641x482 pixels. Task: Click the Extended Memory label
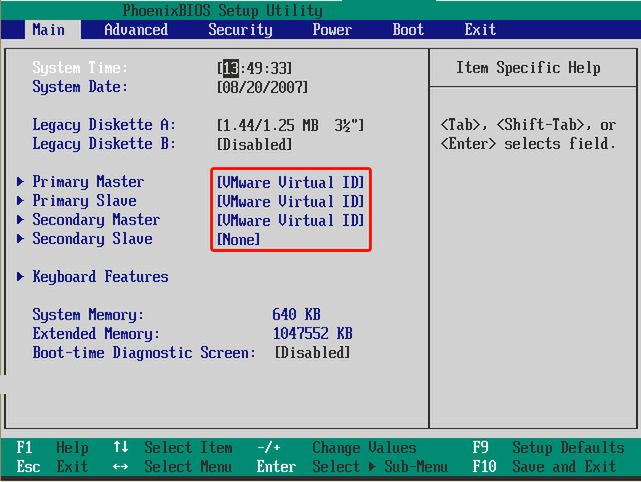[96, 334]
